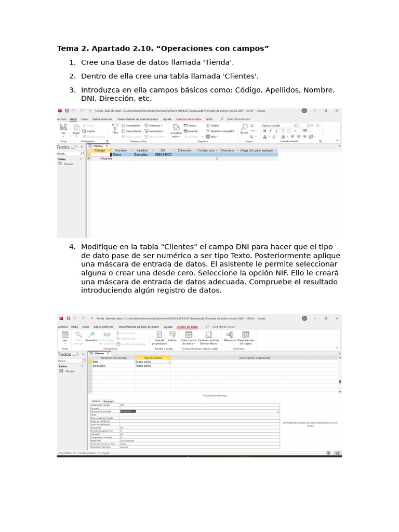Click the Design view icon at the status bar's end
Image resolution: width=399 pixels, height=532 pixels.
(337, 453)
